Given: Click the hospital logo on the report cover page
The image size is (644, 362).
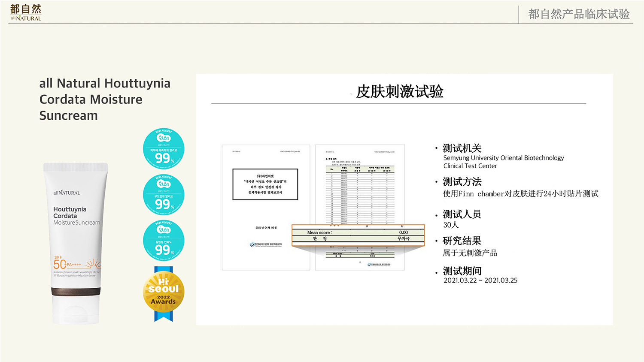Looking at the screenshot, I should pyautogui.click(x=266, y=244).
